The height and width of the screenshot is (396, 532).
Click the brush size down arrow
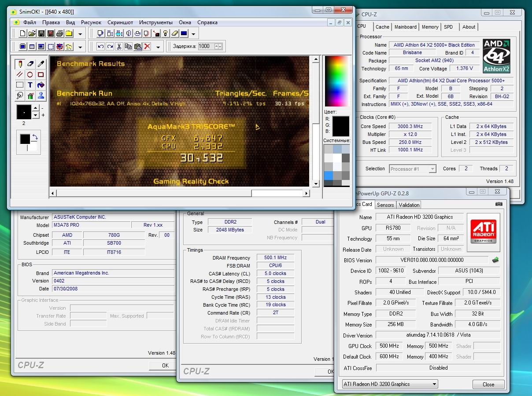(x=37, y=115)
